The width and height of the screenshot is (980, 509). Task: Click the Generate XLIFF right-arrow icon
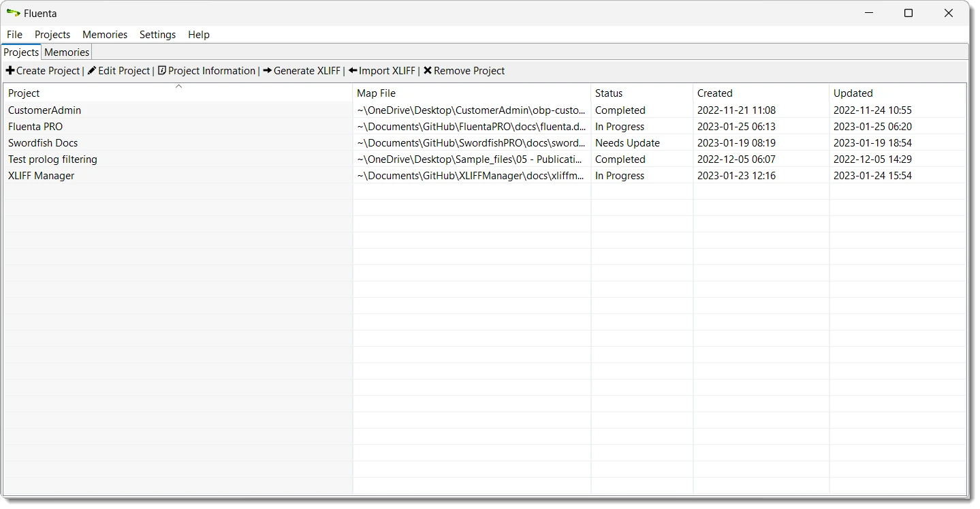click(268, 71)
